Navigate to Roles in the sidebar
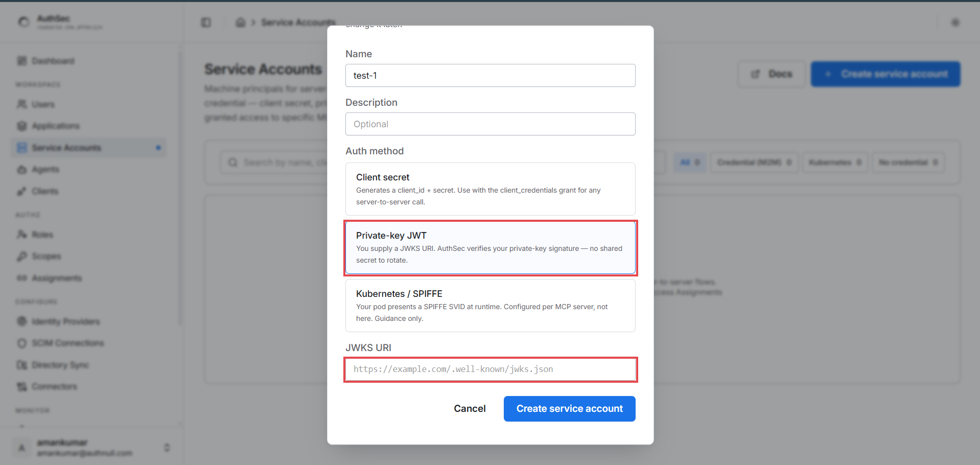980x465 pixels. 88,235
